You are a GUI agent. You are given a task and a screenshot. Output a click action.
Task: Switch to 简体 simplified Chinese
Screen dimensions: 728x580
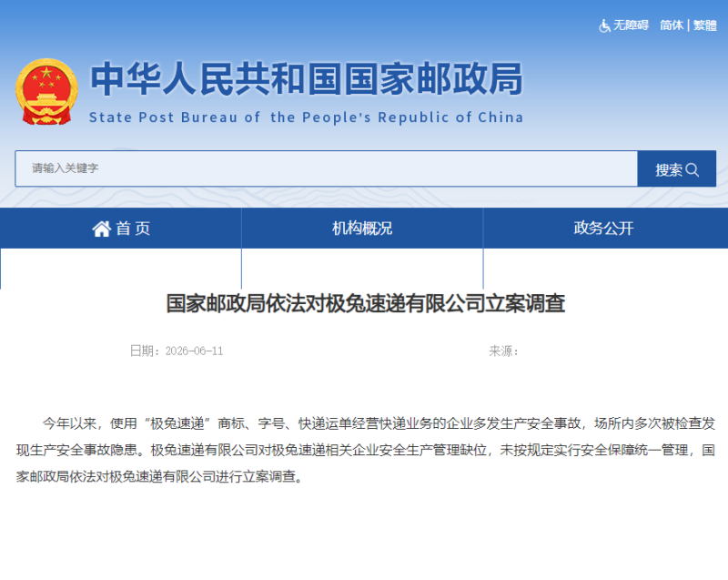672,25
